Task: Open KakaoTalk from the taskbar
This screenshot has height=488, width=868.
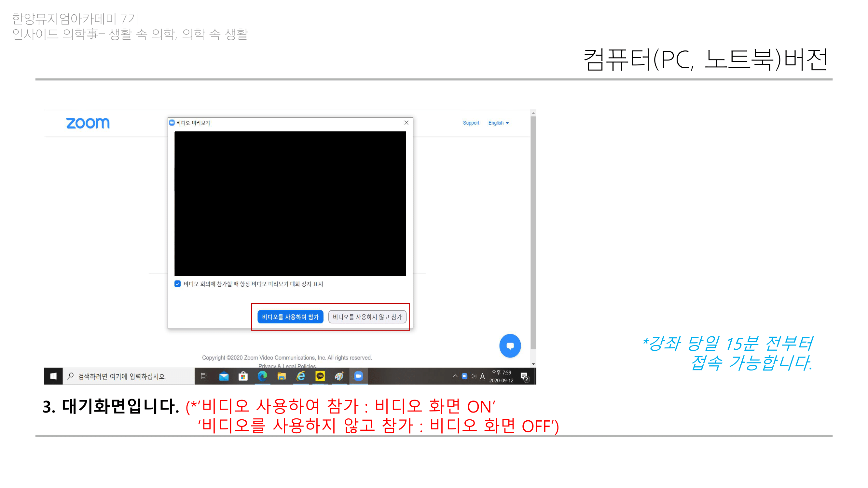Action: pos(320,376)
